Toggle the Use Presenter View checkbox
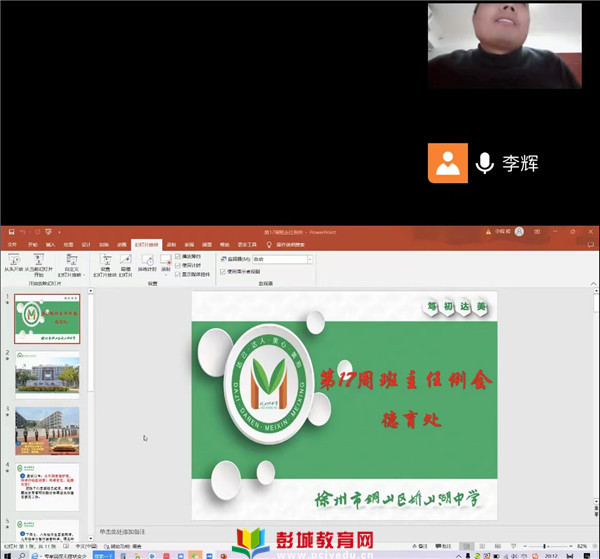The image size is (600, 559). point(223,272)
